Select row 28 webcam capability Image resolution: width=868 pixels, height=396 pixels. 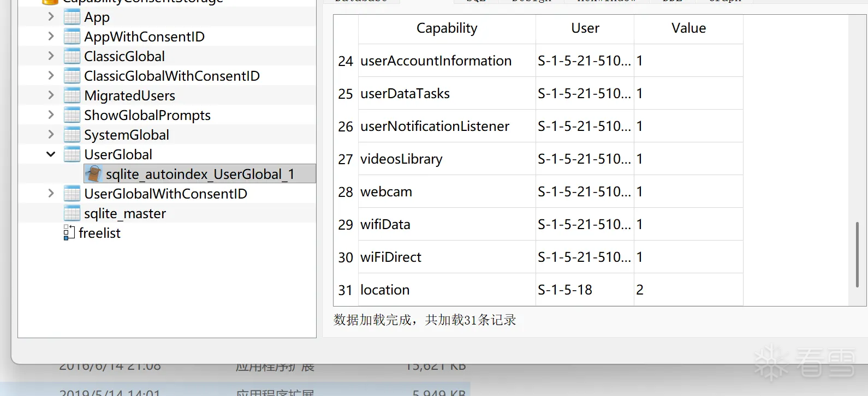pos(386,191)
